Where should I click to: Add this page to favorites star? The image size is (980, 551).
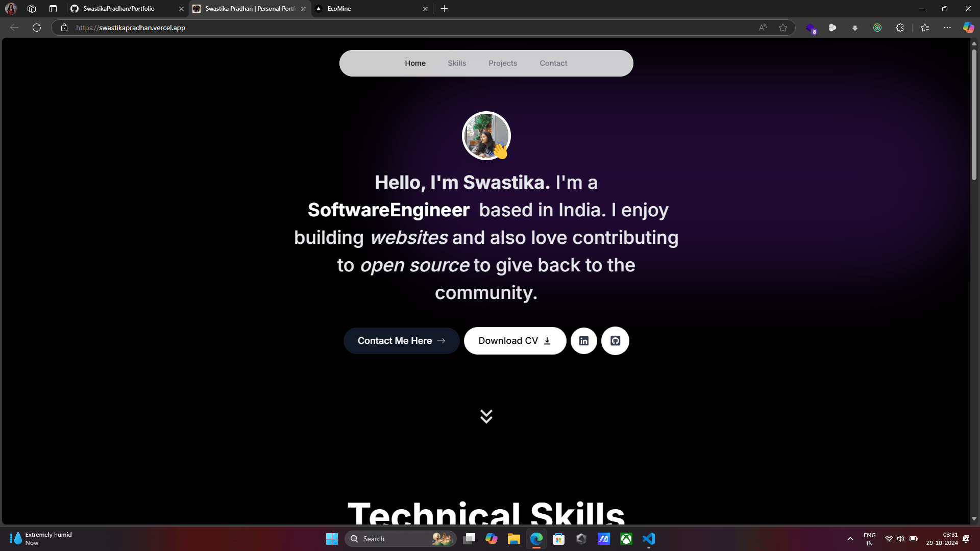click(783, 28)
